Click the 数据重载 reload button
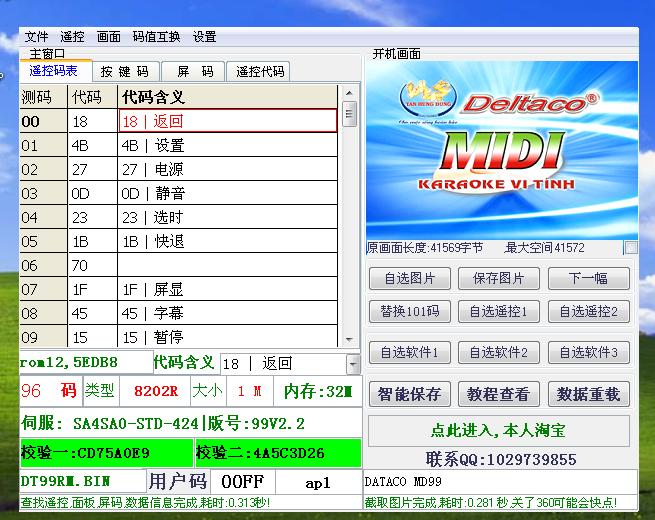This screenshot has height=520, width=655. tap(589, 394)
